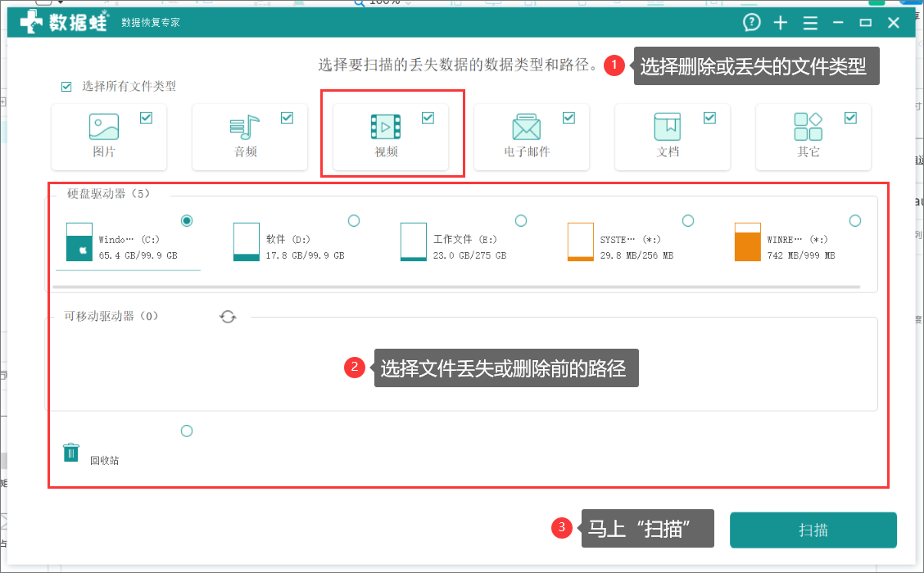Click the drive list horizontal scrollbar
Image resolution: width=924 pixels, height=573 pixels.
pyautogui.click(x=456, y=286)
